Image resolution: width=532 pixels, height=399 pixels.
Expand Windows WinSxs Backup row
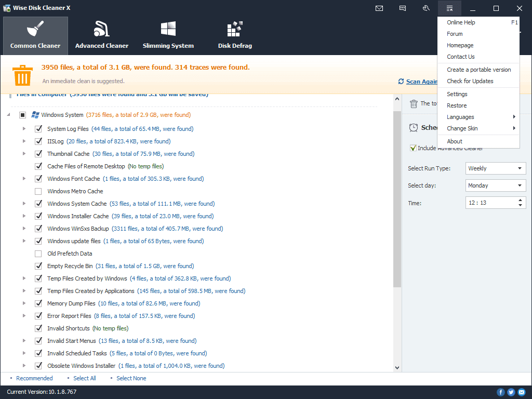24,229
